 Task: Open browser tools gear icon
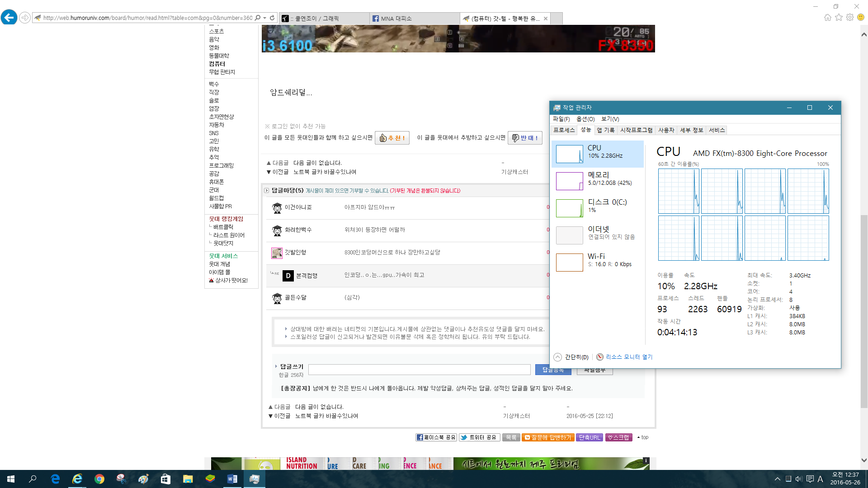pos(850,18)
